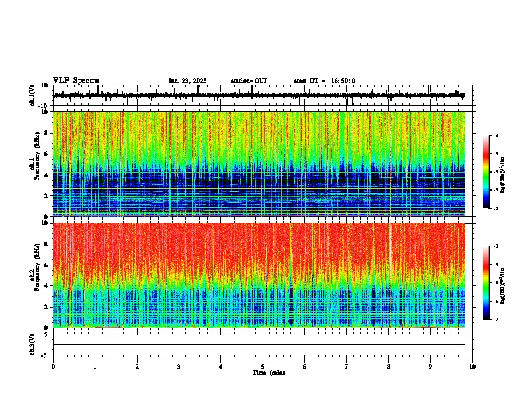
Task: Click the time-axis tick label "4"
Action: (220, 367)
